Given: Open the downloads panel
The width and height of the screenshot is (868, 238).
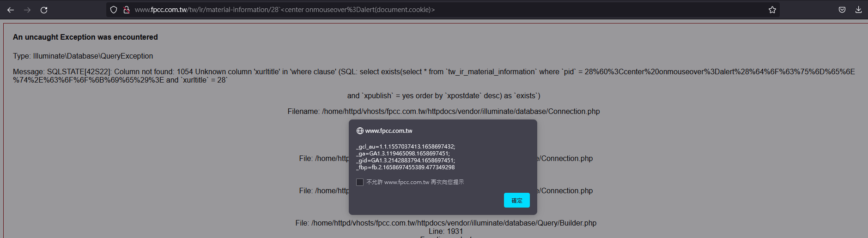Looking at the screenshot, I should (x=858, y=10).
